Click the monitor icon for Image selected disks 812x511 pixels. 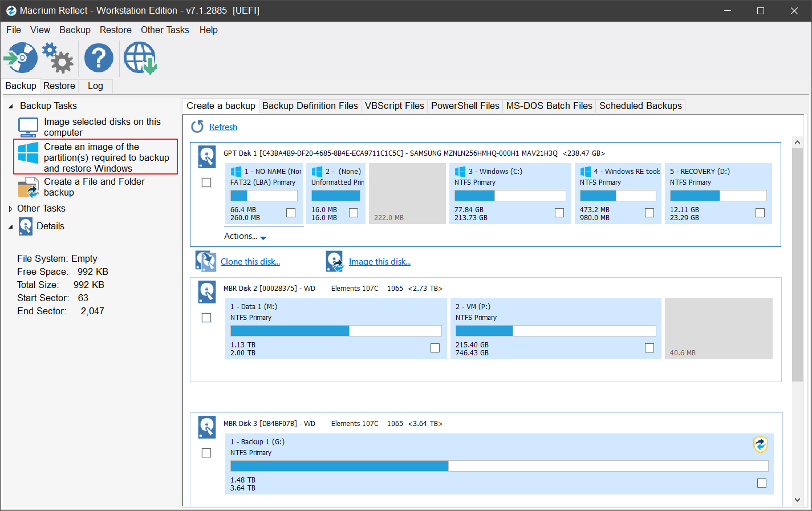(28, 127)
